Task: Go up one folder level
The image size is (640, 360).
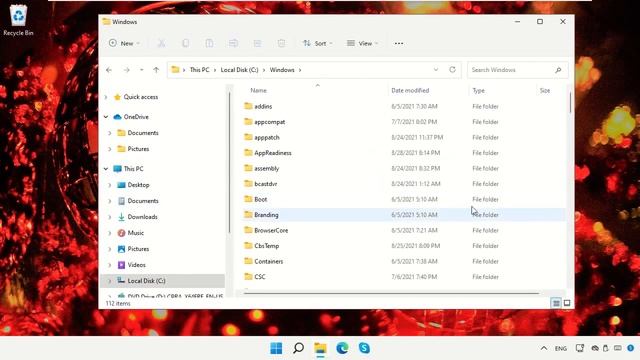Action: point(156,70)
